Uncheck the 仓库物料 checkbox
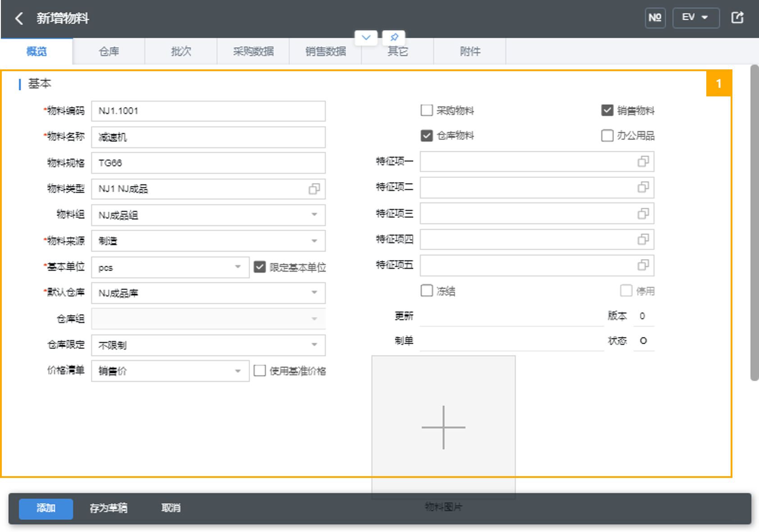This screenshot has width=759, height=532. 427,136
